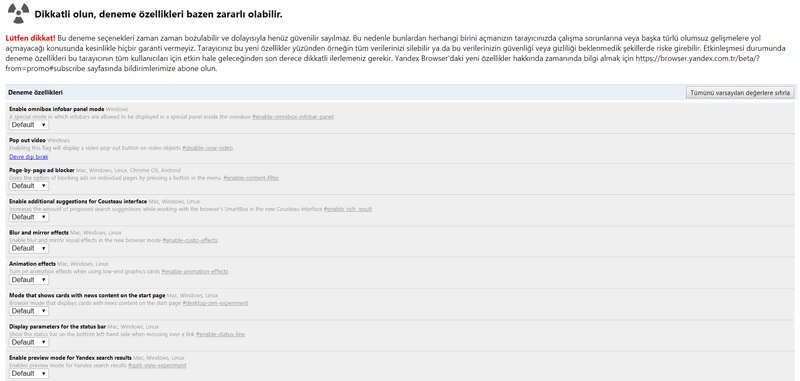
Task: Click 'Enable preview mode for Yandex search results' title
Action: coord(70,358)
